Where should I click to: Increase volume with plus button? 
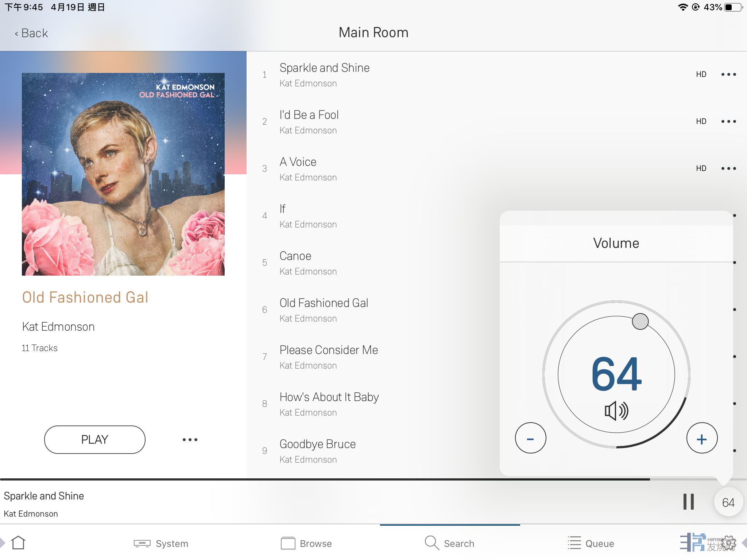(702, 438)
